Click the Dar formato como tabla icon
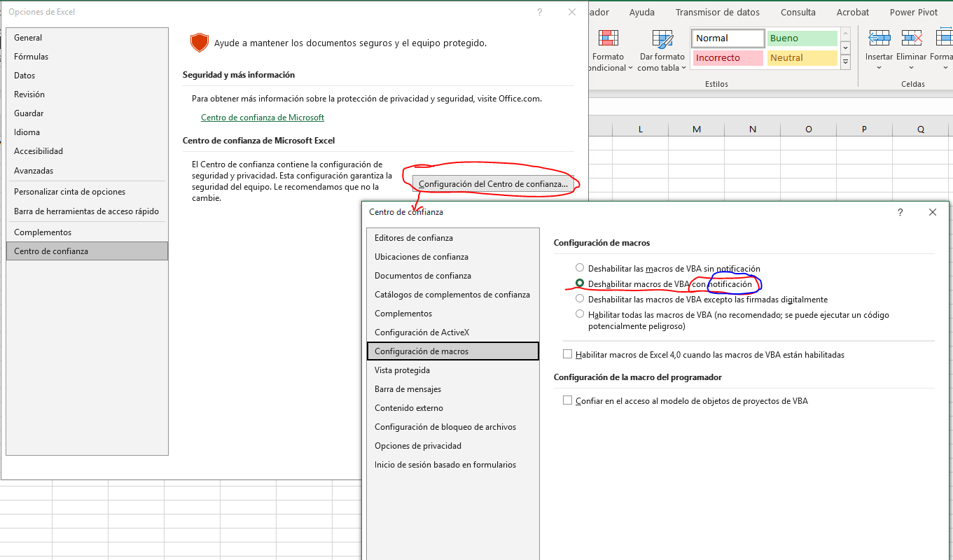 [662, 38]
